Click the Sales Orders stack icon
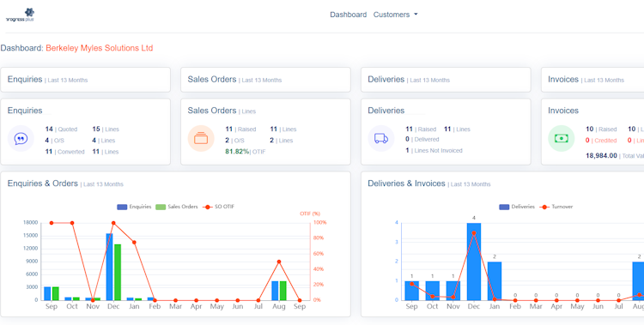Screen dimensions: 644x325 [x=201, y=139]
